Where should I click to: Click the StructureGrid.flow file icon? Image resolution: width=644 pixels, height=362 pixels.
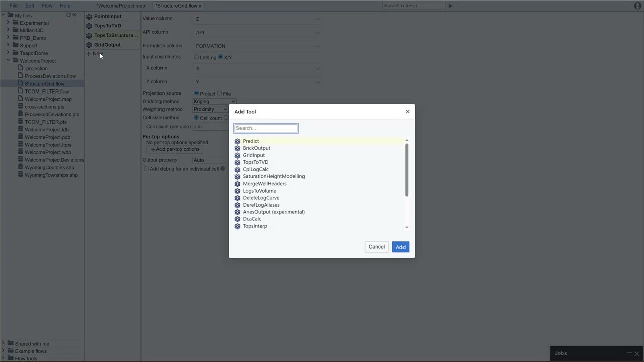(21, 84)
